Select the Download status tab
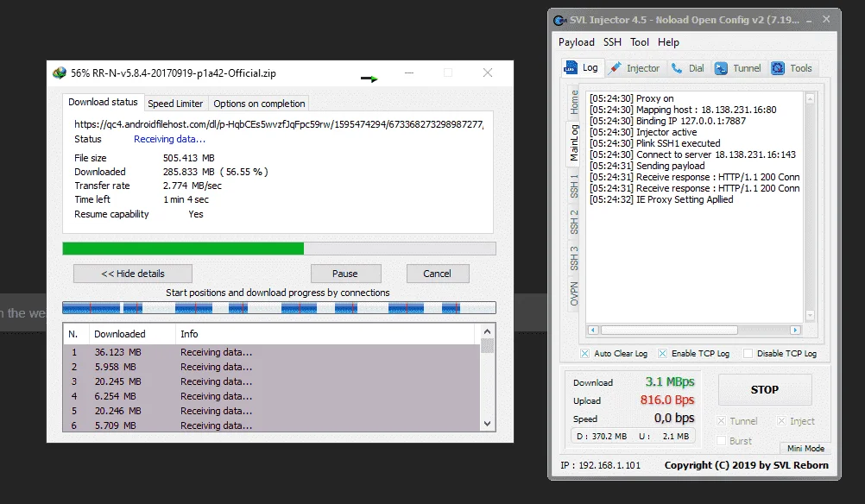This screenshot has height=504, width=865. [103, 102]
